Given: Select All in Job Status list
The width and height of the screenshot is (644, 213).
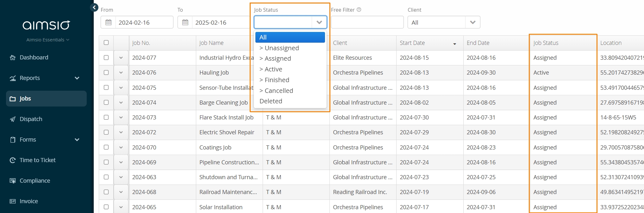Looking at the screenshot, I should tap(290, 37).
